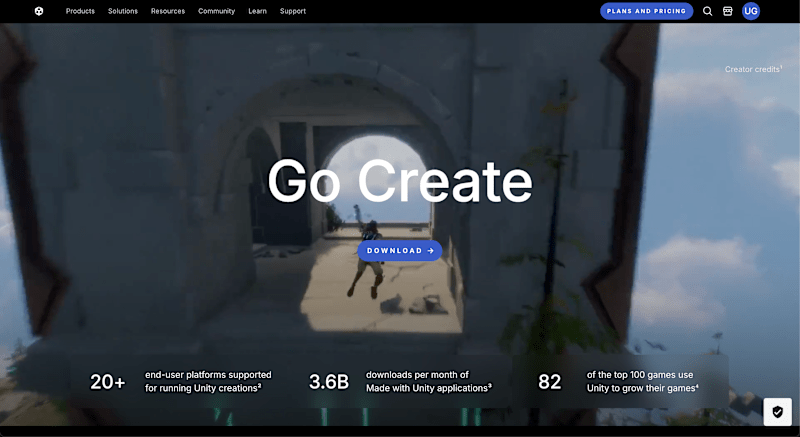Click the 82 statistic

[549, 381]
